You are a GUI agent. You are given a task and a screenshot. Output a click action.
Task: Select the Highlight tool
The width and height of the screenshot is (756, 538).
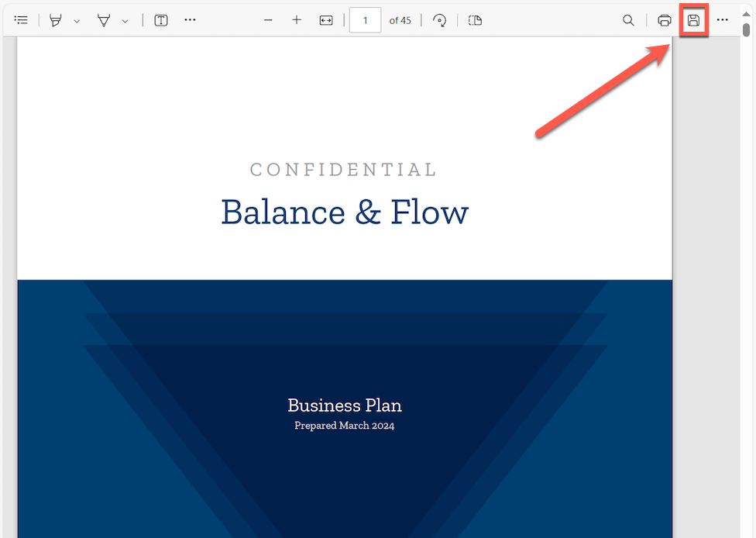(x=56, y=20)
